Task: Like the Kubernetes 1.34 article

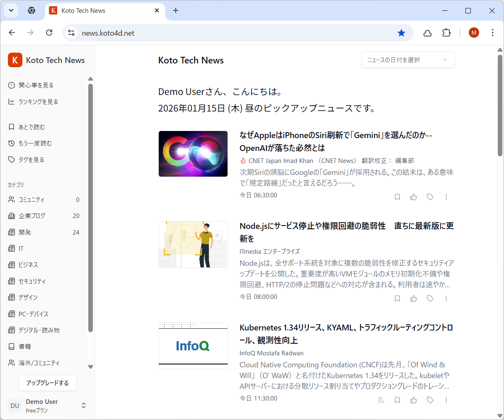Action: (414, 400)
